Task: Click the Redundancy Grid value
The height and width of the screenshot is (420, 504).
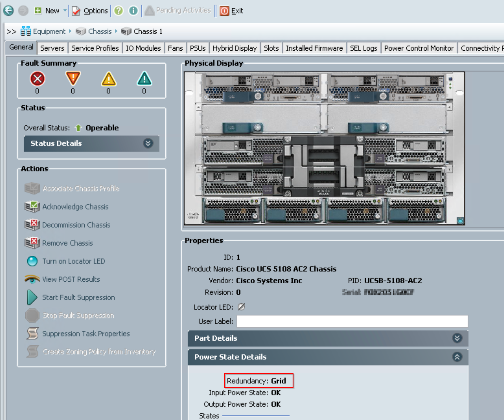Action: click(278, 381)
